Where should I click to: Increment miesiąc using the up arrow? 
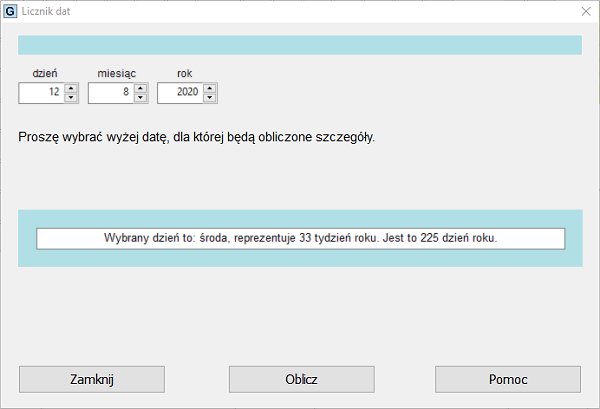pos(140,87)
